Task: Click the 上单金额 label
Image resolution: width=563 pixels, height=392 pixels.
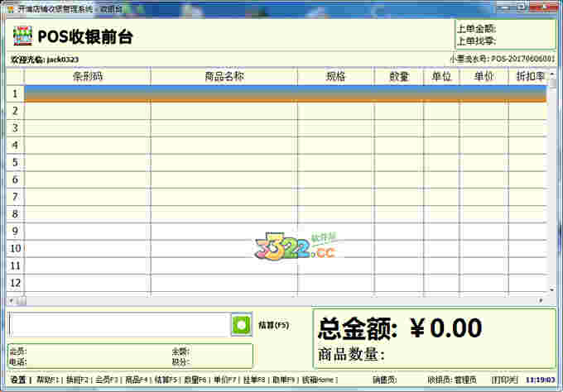Action: 476,29
